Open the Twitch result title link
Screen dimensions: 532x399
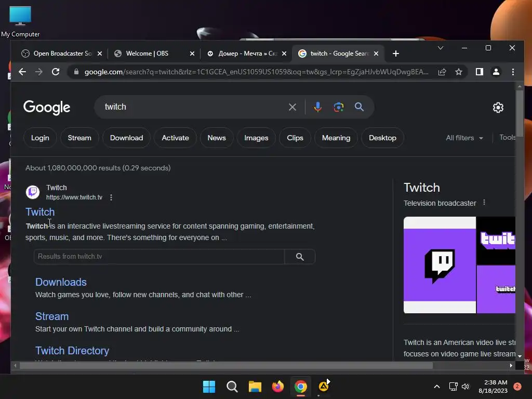[40, 212]
